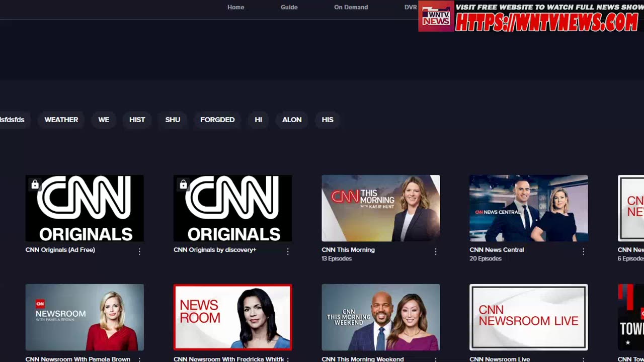Select the SHU category chip
Screen dimensions: 644x362
[173, 120]
